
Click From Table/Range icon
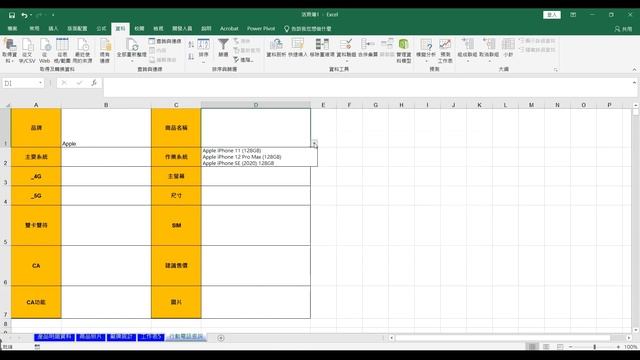[62, 51]
